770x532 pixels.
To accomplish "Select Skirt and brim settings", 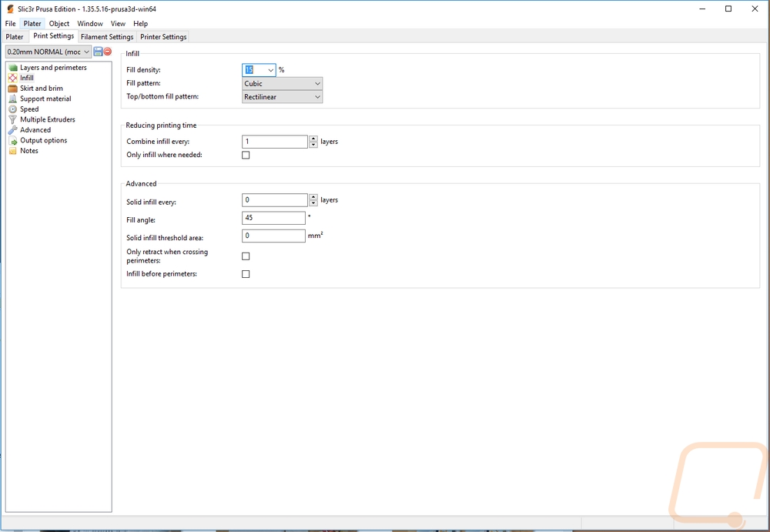I will 42,89.
